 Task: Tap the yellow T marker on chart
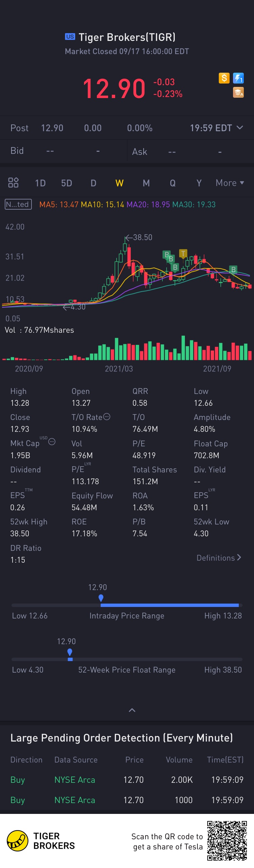tap(183, 254)
